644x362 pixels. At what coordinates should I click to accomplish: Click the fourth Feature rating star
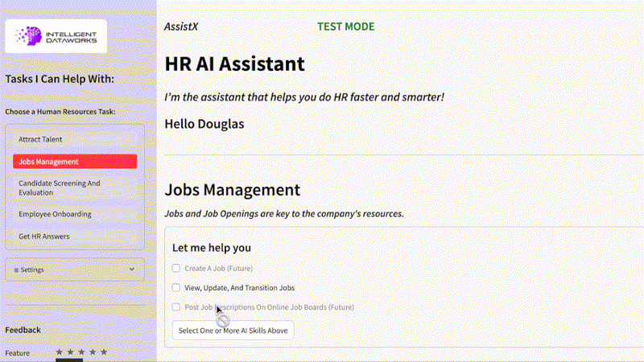pos(93,352)
